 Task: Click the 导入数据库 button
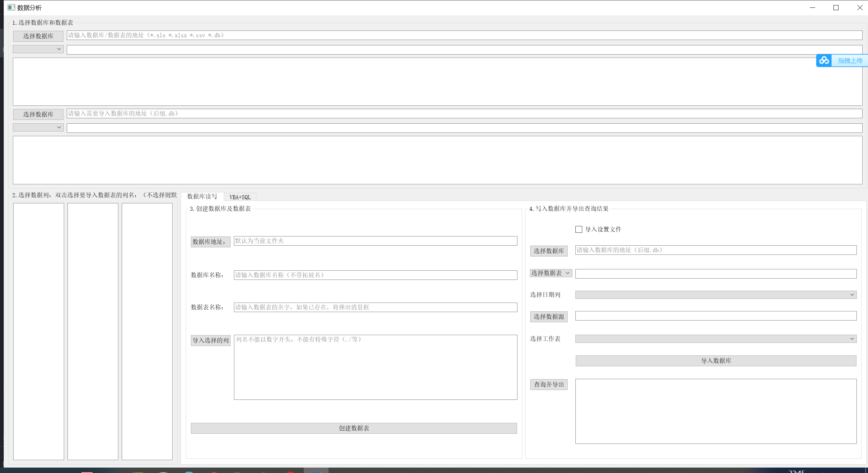click(x=716, y=361)
